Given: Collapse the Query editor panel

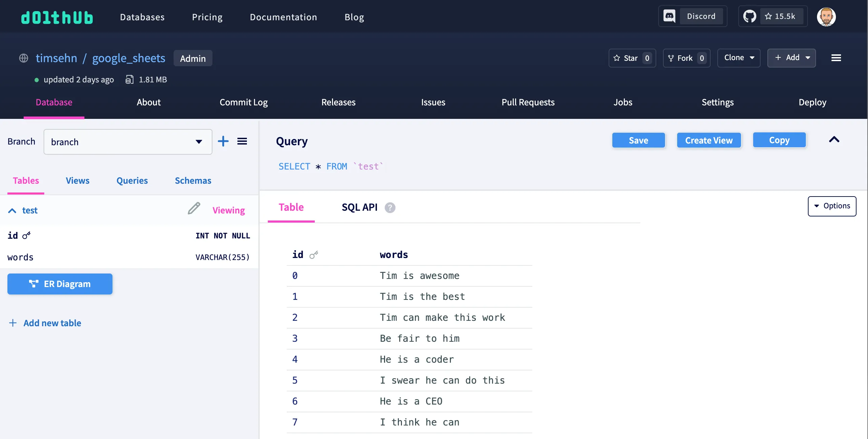Looking at the screenshot, I should pyautogui.click(x=834, y=140).
